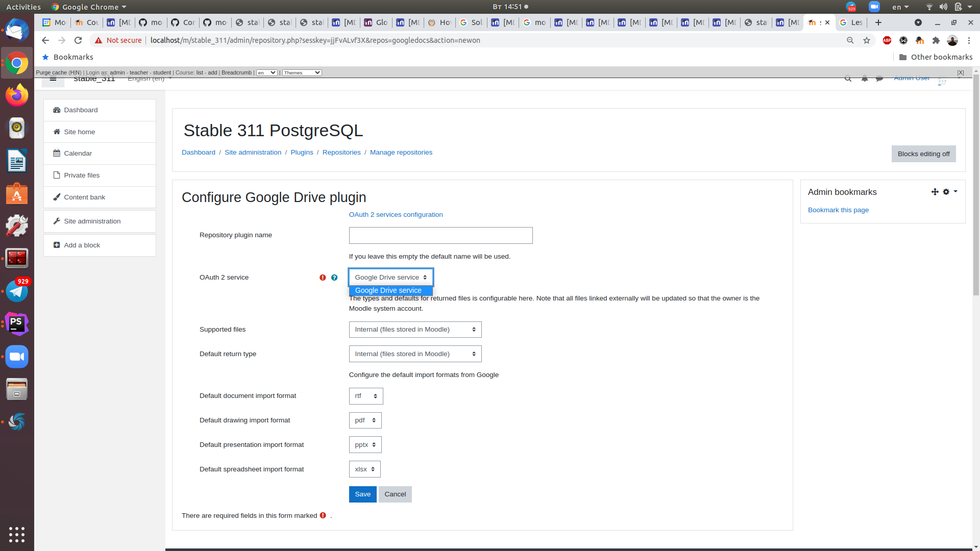
Task: Click the page vertical scrollbar
Action: [976, 184]
